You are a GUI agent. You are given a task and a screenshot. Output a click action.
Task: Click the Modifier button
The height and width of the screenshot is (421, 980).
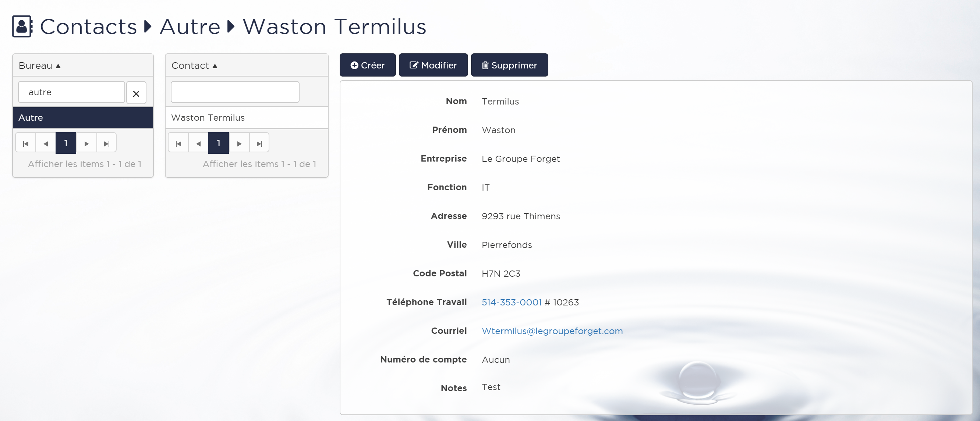[x=433, y=65]
